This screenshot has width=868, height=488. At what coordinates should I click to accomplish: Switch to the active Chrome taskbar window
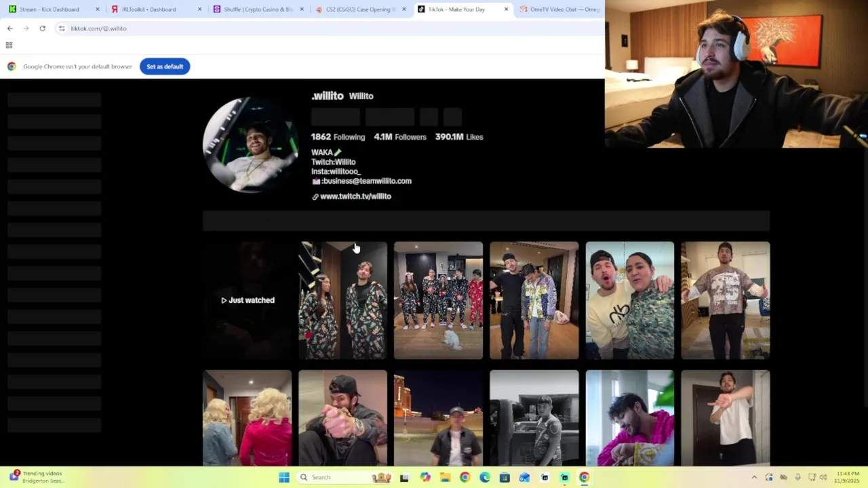click(x=584, y=477)
